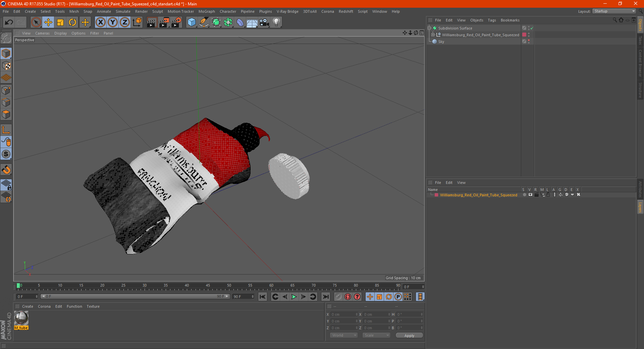Screen dimensions: 644x349
Task: Click Williamsburg object red layer color swatch
Action: [x=524, y=35]
